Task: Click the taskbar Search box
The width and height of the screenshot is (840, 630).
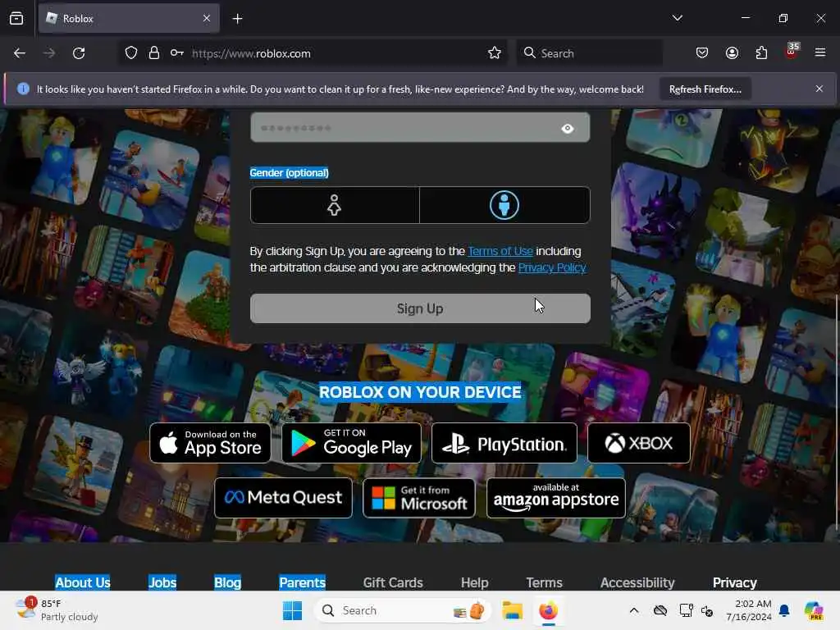Action: [x=403, y=610]
